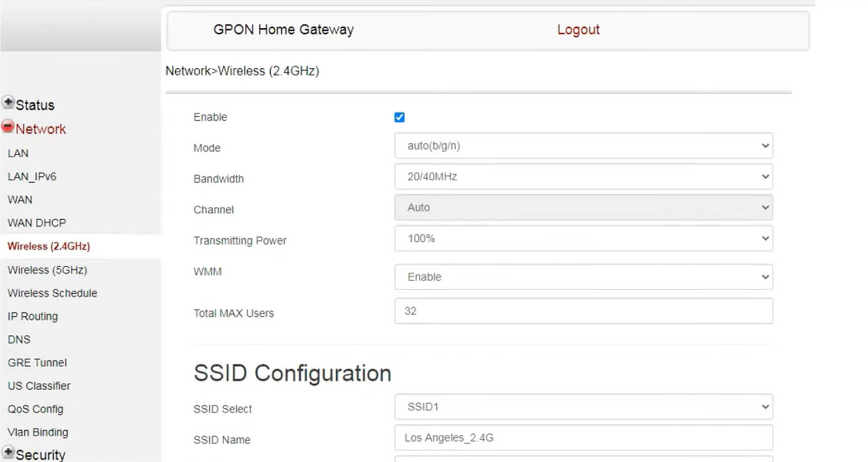
Task: Go to the LAN settings page
Action: (18, 153)
